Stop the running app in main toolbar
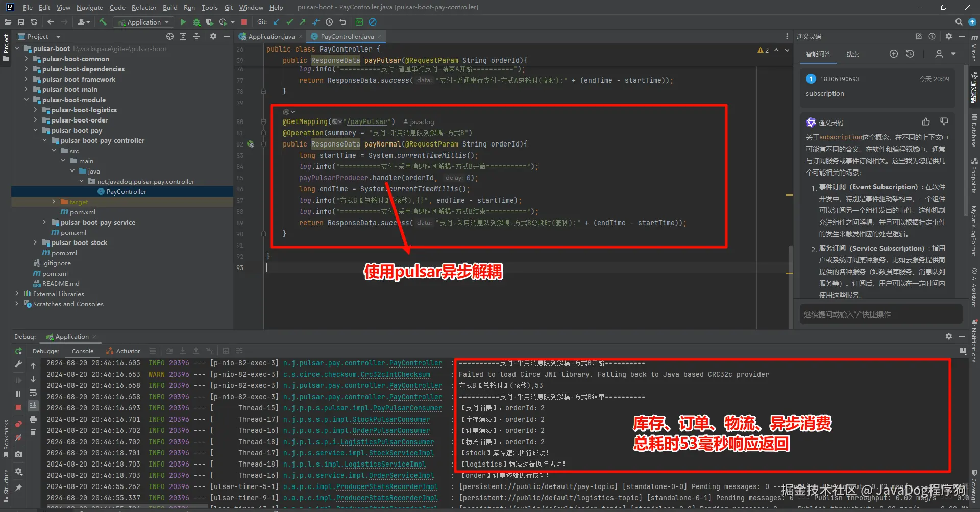The image size is (980, 512). tap(244, 22)
